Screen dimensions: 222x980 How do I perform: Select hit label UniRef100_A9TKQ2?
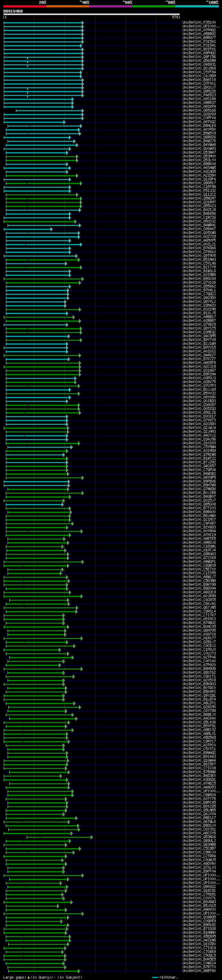(x=199, y=122)
